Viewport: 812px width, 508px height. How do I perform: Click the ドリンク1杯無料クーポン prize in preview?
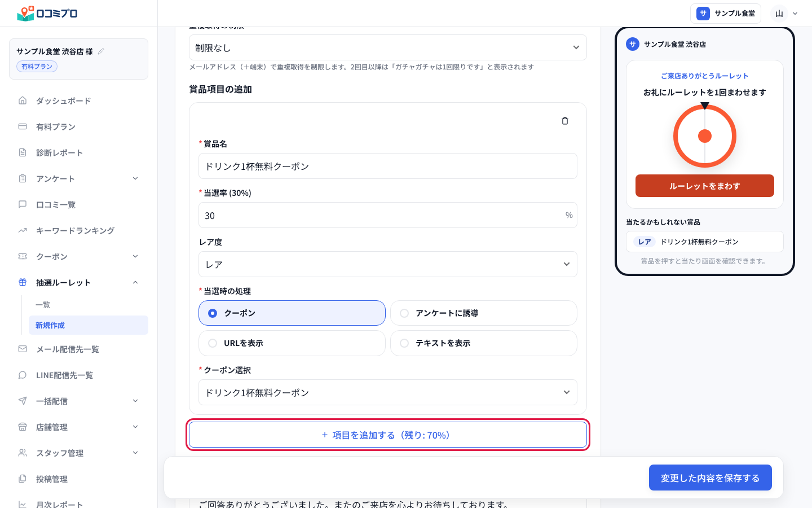click(x=705, y=242)
